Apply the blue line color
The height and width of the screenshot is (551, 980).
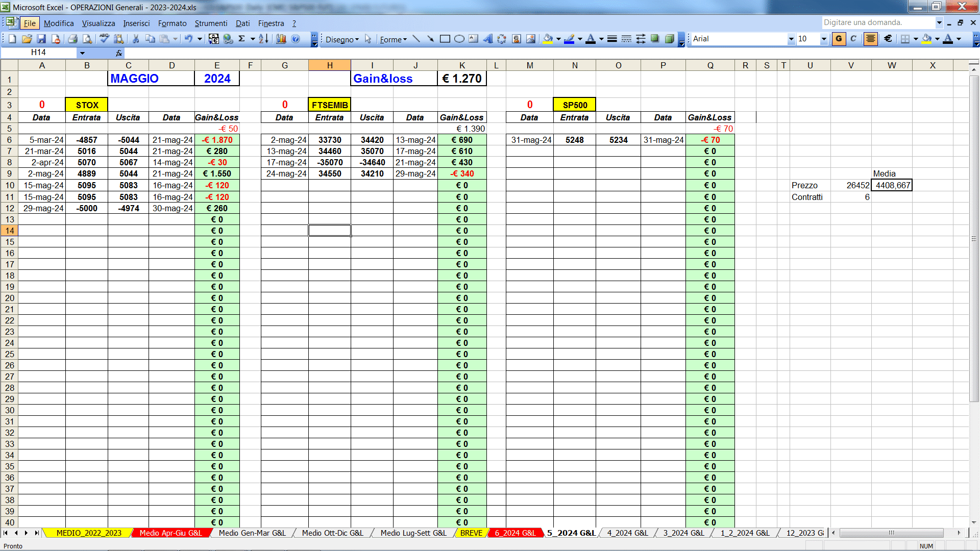569,39
